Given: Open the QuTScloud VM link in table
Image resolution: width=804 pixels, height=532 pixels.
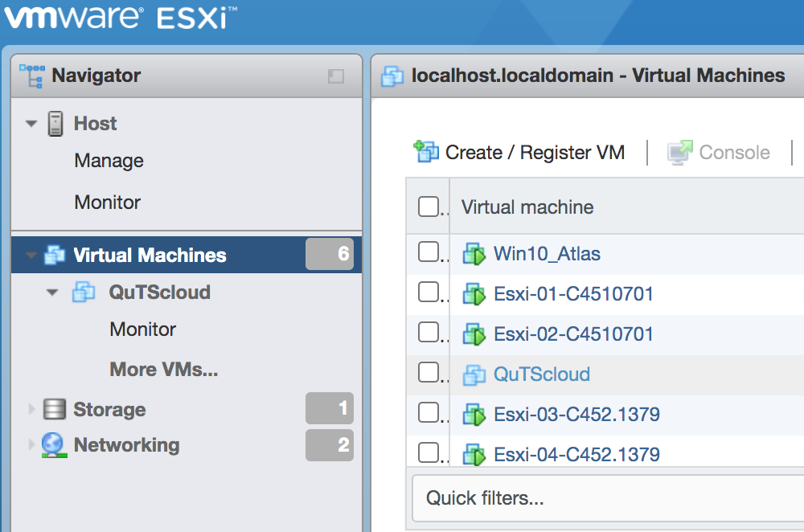Looking at the screenshot, I should point(541,374).
